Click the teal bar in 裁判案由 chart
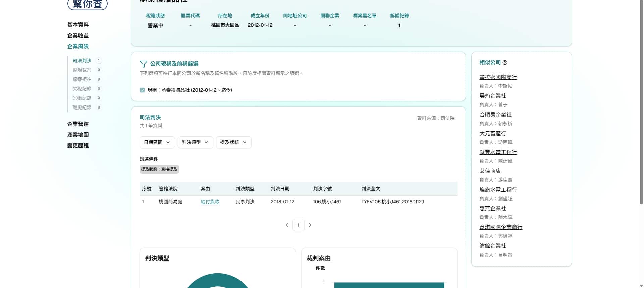The height and width of the screenshot is (288, 644). click(x=389, y=285)
